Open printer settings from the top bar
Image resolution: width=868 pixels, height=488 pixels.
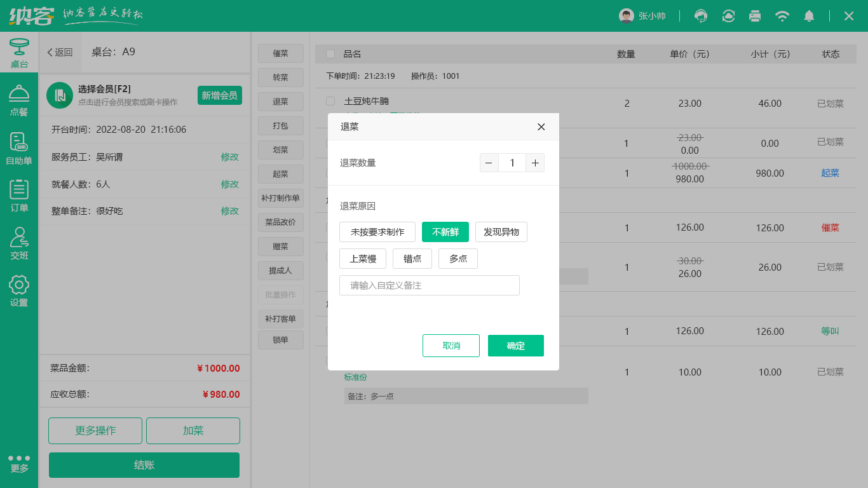755,16
